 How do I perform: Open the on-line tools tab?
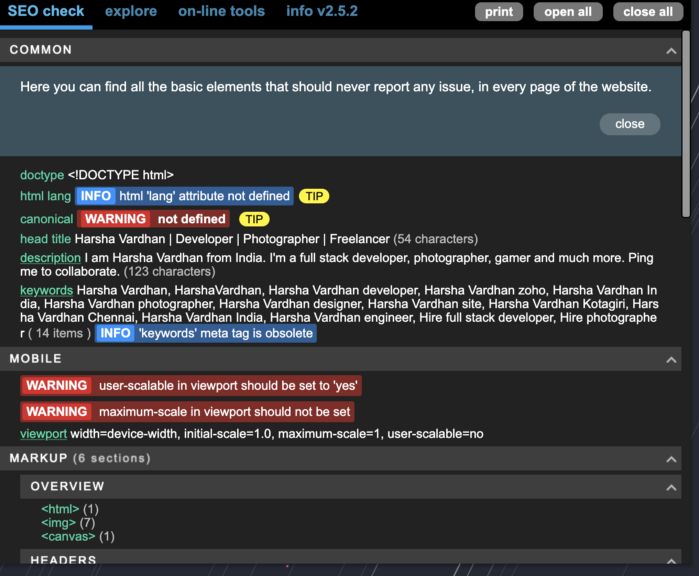click(222, 11)
